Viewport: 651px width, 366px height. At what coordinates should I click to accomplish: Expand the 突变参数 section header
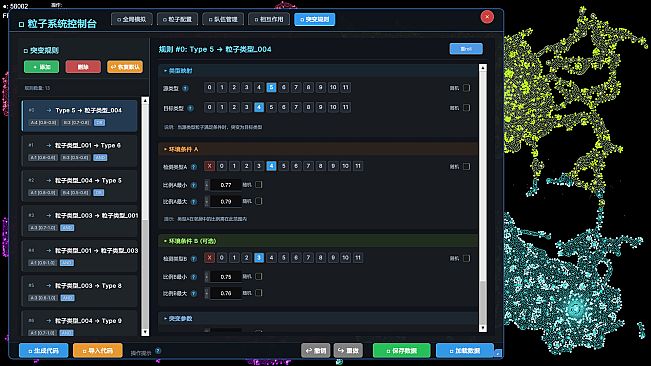pyautogui.click(x=318, y=319)
